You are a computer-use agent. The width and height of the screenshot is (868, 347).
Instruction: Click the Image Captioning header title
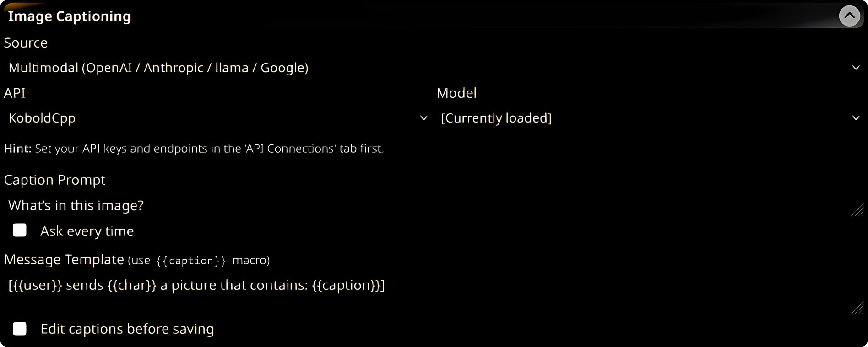pyautogui.click(x=70, y=16)
